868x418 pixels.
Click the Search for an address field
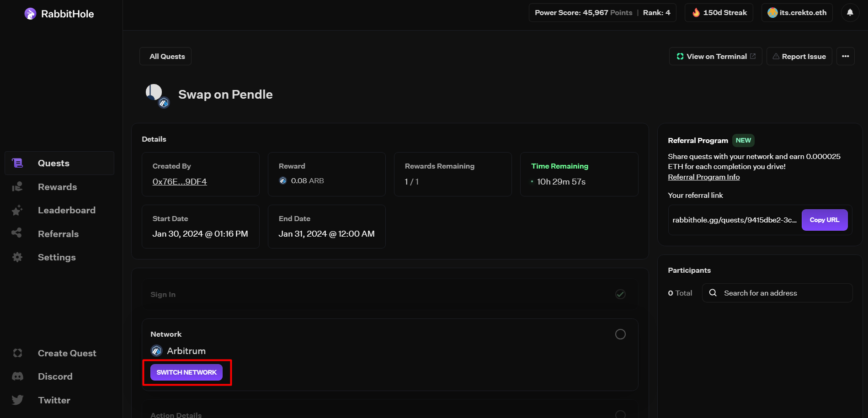(777, 293)
